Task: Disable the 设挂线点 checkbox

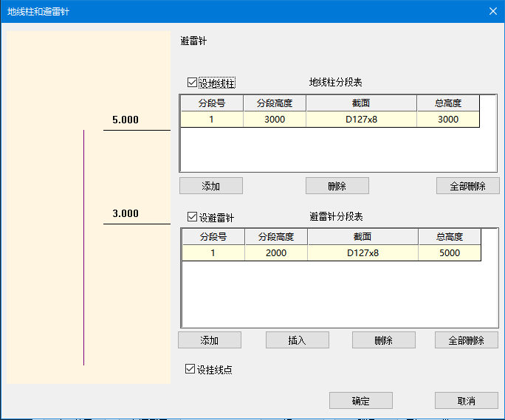Action: pyautogui.click(x=190, y=369)
